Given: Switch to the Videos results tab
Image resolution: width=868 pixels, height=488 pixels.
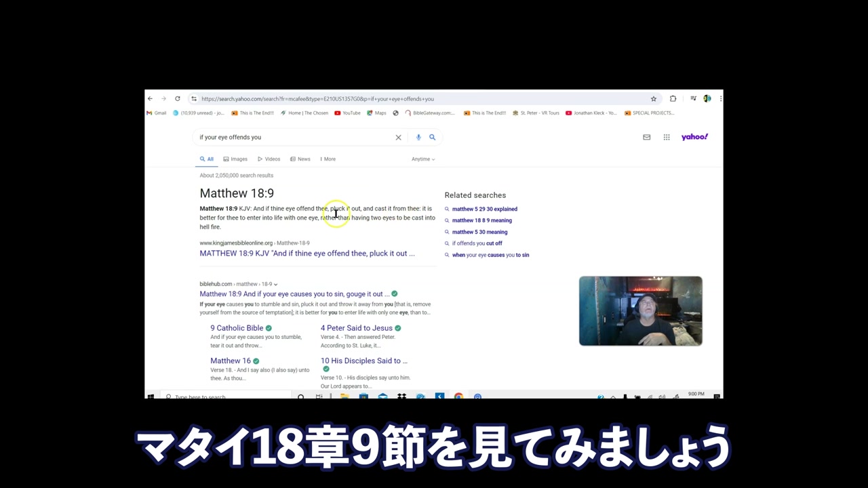Looking at the screenshot, I should coord(269,159).
